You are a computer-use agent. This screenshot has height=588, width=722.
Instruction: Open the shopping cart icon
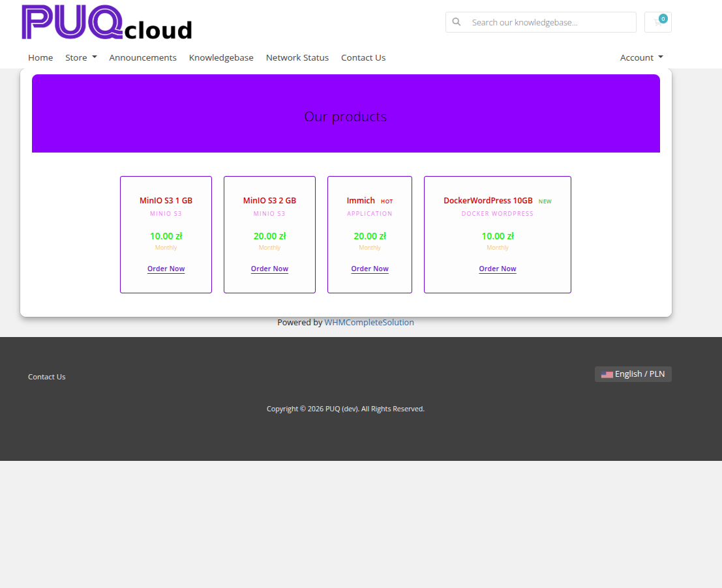coord(657,22)
